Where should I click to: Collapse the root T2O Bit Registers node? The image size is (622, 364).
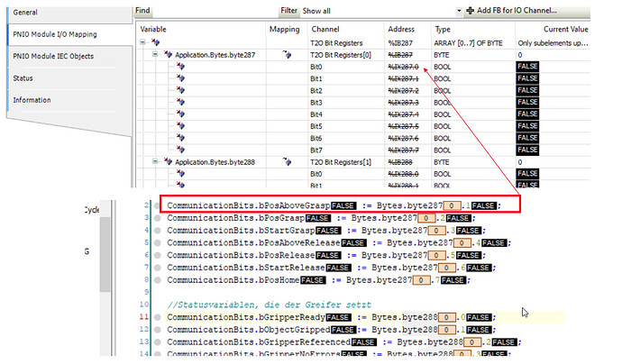pos(142,42)
